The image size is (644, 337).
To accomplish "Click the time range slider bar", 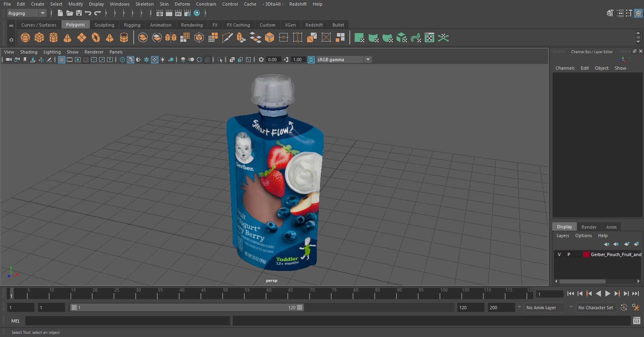I will coord(187,308).
